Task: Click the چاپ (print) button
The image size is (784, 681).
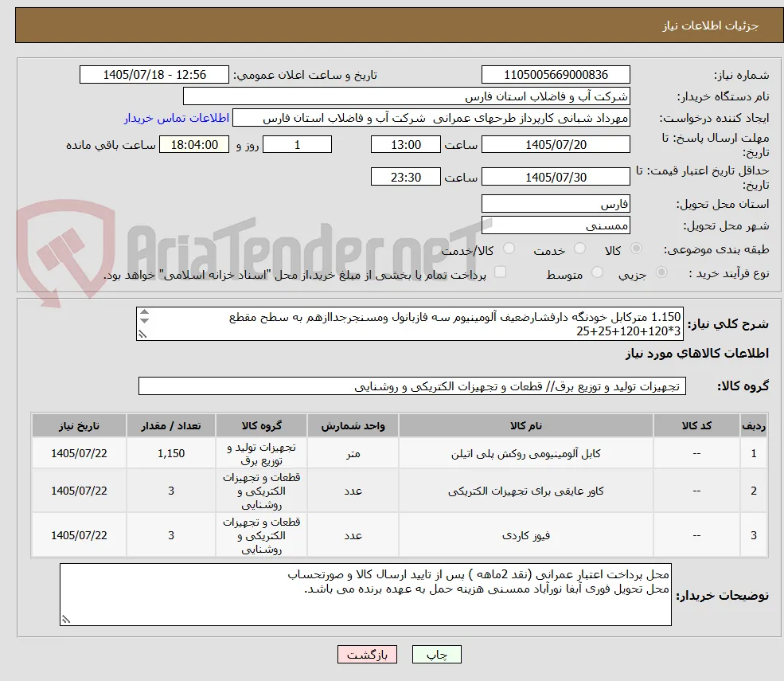Action: click(436, 655)
